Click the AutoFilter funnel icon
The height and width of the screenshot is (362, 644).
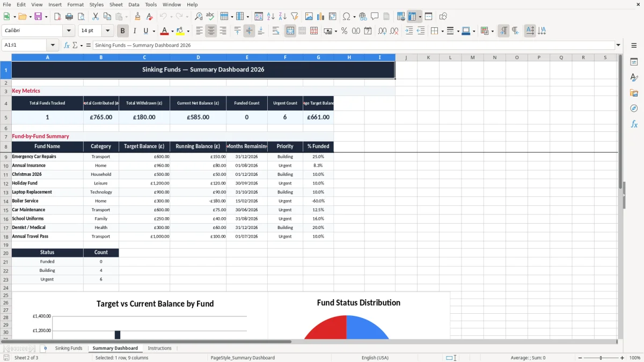pyautogui.click(x=294, y=17)
